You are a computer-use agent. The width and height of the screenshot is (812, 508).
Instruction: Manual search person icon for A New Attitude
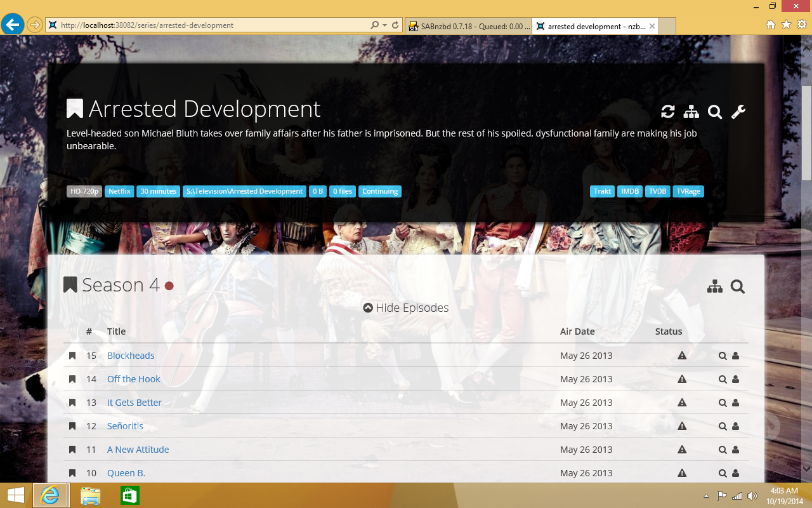[736, 450]
